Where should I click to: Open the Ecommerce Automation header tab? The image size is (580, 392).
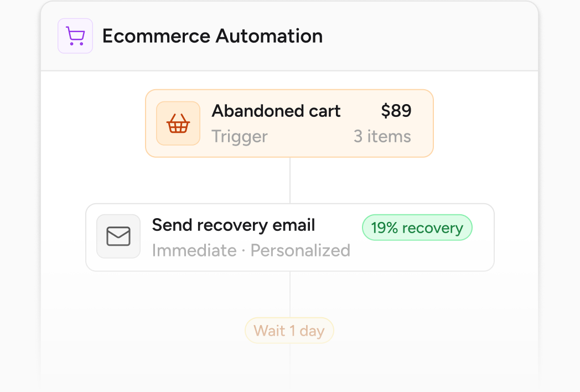click(212, 35)
